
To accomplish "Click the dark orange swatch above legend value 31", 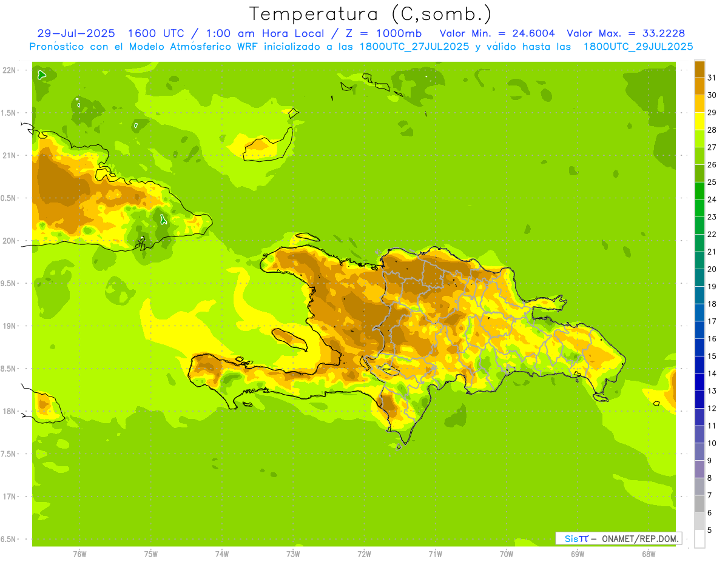I will pyautogui.click(x=699, y=69).
